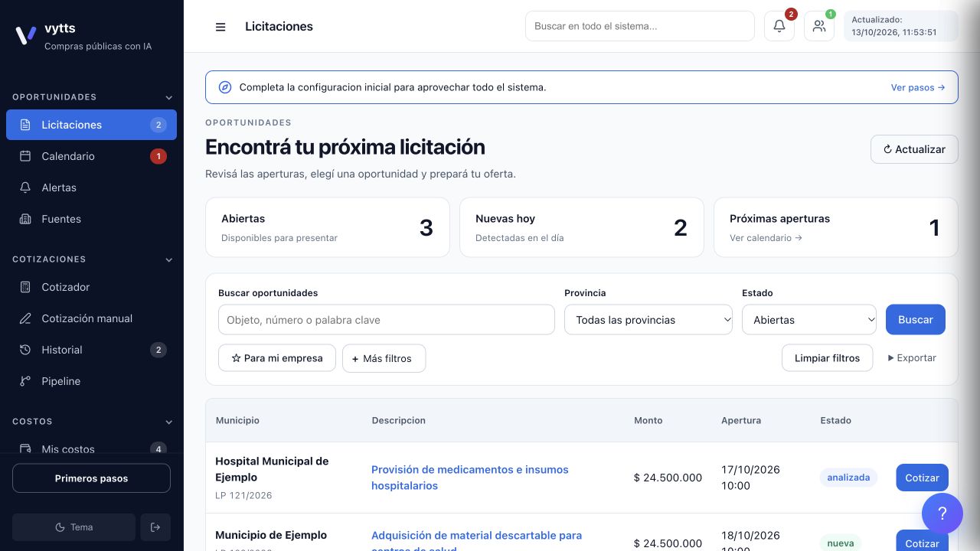The width and height of the screenshot is (980, 551).
Task: Focus the global system search field
Action: click(640, 26)
